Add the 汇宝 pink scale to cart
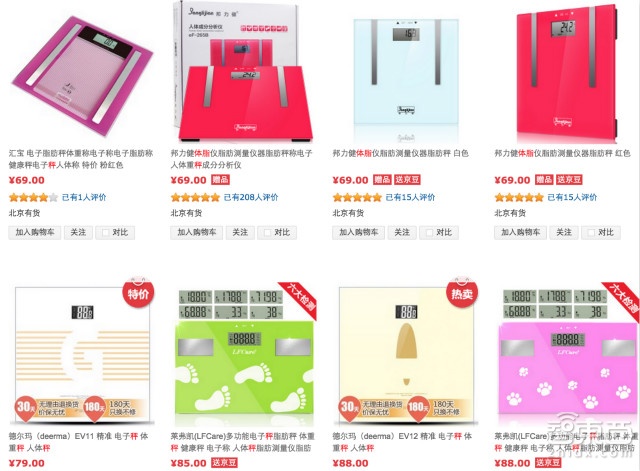 point(35,233)
